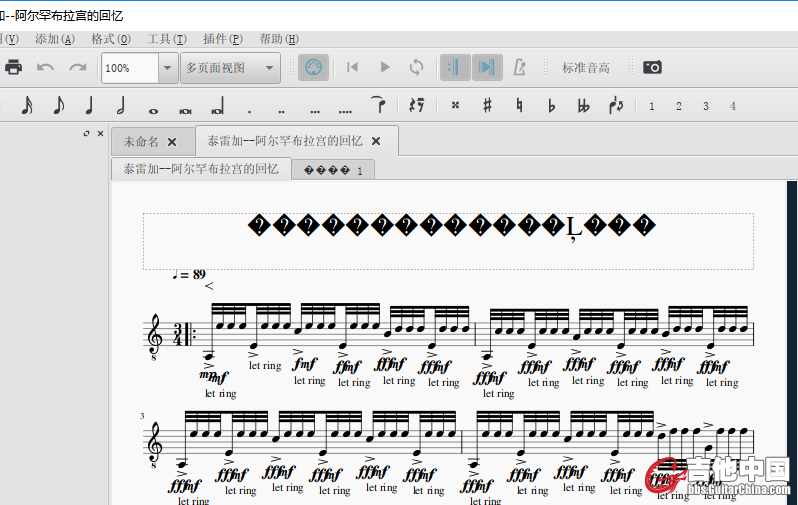Apply double flat accidental
This screenshot has height=505, width=798.
tap(583, 105)
